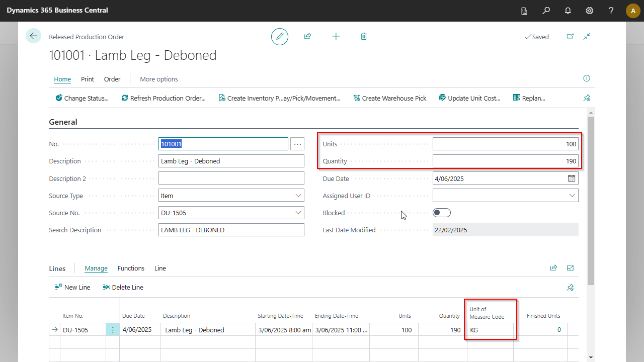Click the Quantity field showing 190
The height and width of the screenshot is (362, 644).
click(x=506, y=161)
